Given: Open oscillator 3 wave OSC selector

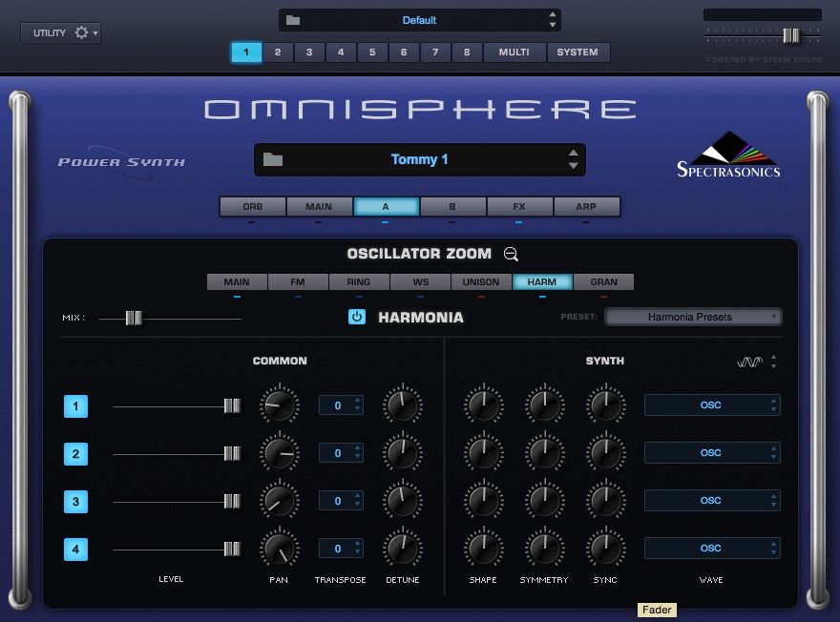Looking at the screenshot, I should (x=712, y=501).
